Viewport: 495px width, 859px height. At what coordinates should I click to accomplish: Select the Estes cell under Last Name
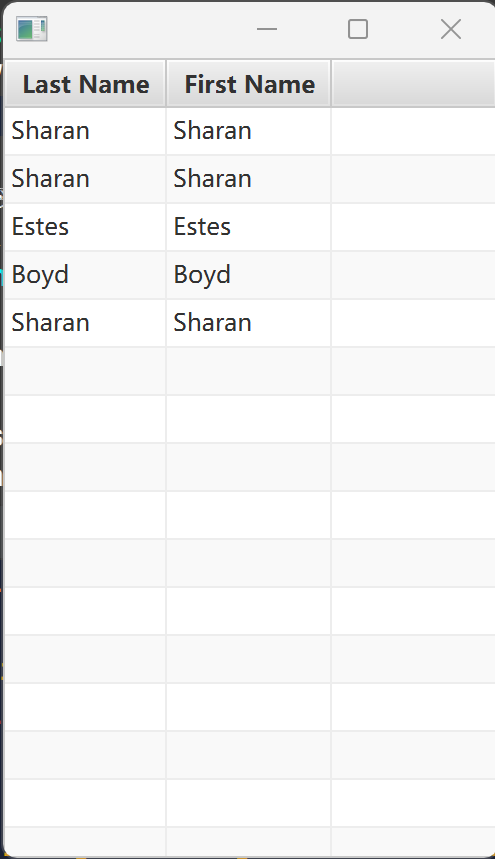[x=85, y=227]
